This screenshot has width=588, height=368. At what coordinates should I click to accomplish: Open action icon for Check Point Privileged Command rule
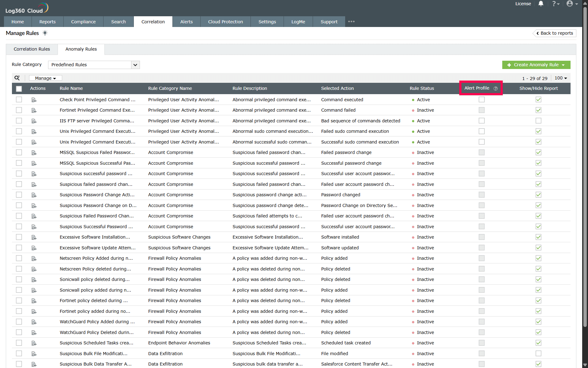tap(34, 100)
